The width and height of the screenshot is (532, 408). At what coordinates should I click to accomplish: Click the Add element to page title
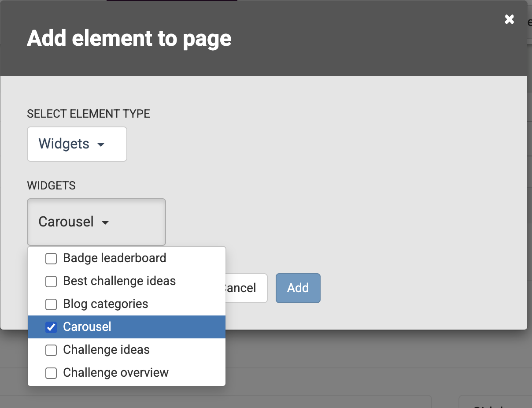click(x=129, y=39)
